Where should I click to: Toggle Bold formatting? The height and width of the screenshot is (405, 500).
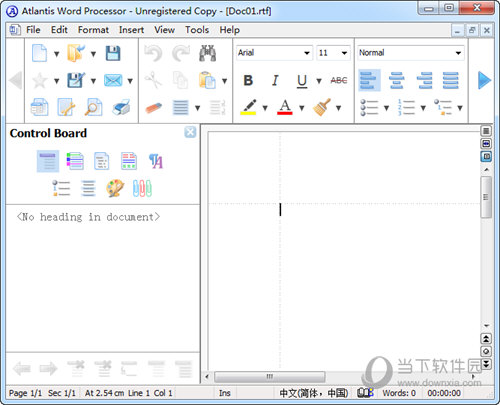tap(248, 81)
